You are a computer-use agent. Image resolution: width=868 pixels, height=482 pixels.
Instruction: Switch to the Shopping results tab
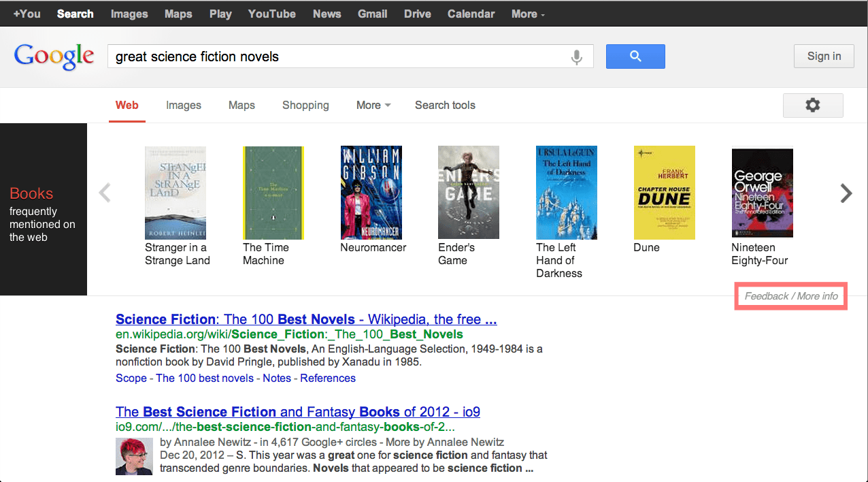(305, 105)
